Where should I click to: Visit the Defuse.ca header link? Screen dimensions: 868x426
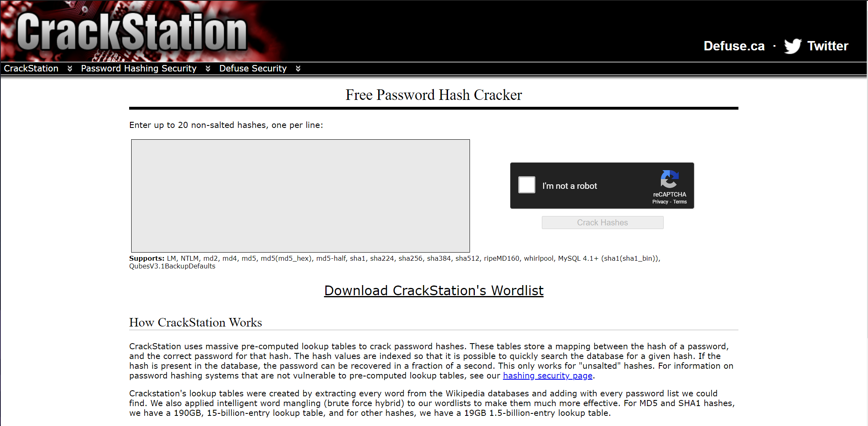pyautogui.click(x=734, y=46)
